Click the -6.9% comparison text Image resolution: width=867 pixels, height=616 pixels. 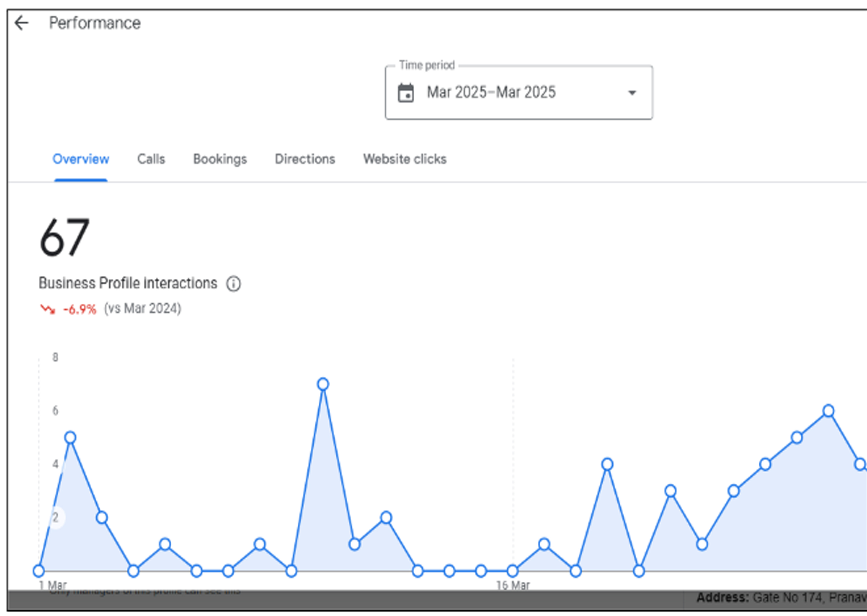click(x=80, y=309)
